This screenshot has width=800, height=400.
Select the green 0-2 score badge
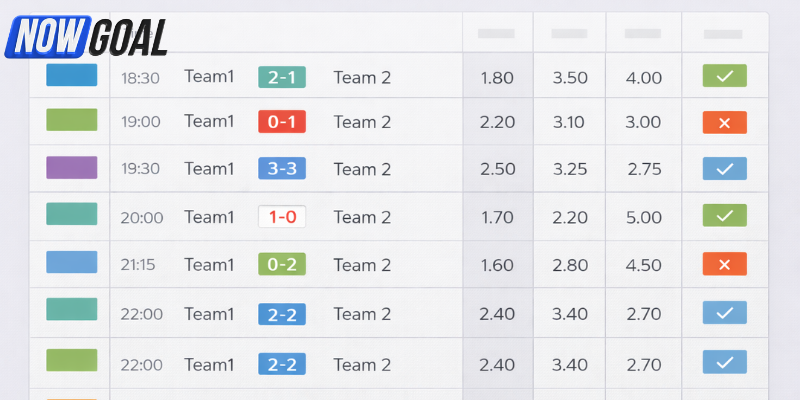[281, 265]
